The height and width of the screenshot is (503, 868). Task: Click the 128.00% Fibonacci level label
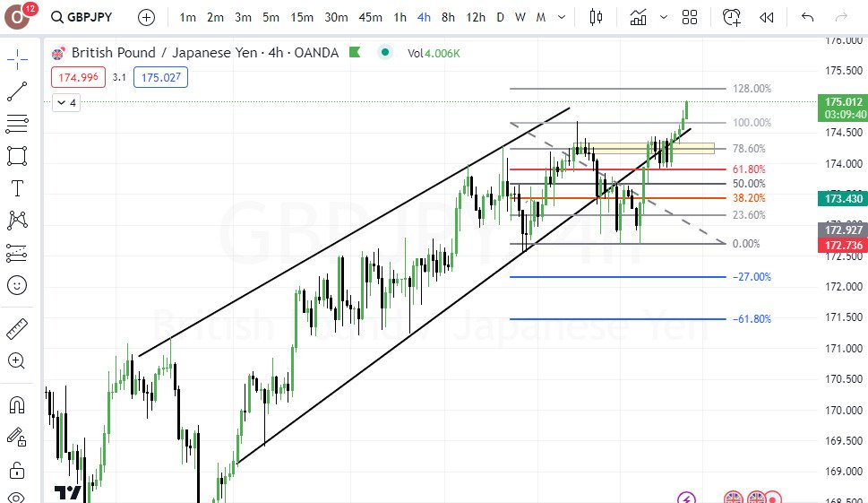[752, 89]
